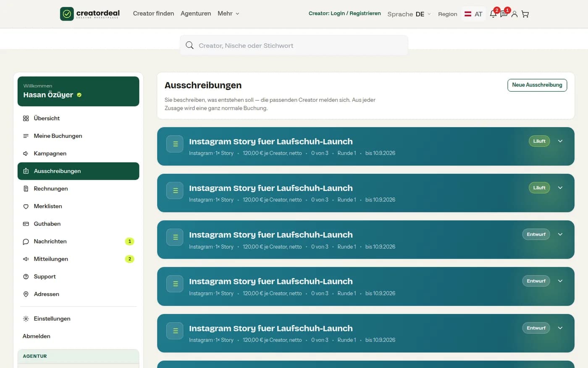This screenshot has height=368, width=588.
Task: Open the Creator finden page
Action: click(x=153, y=13)
